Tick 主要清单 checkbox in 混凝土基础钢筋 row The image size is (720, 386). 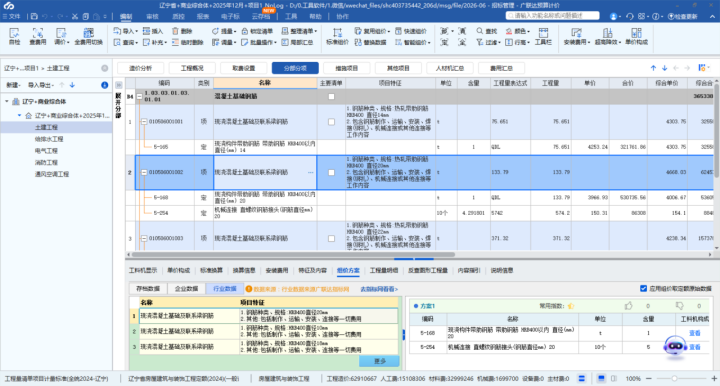(332, 96)
